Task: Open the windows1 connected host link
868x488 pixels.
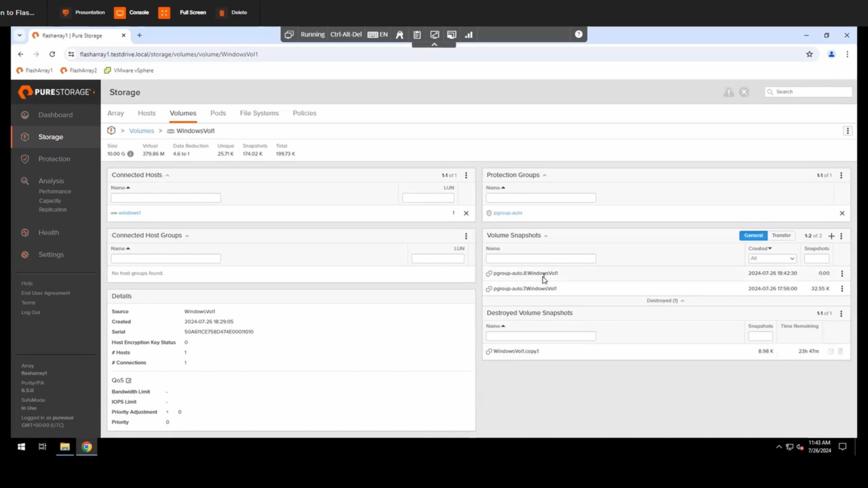Action: coord(129,212)
